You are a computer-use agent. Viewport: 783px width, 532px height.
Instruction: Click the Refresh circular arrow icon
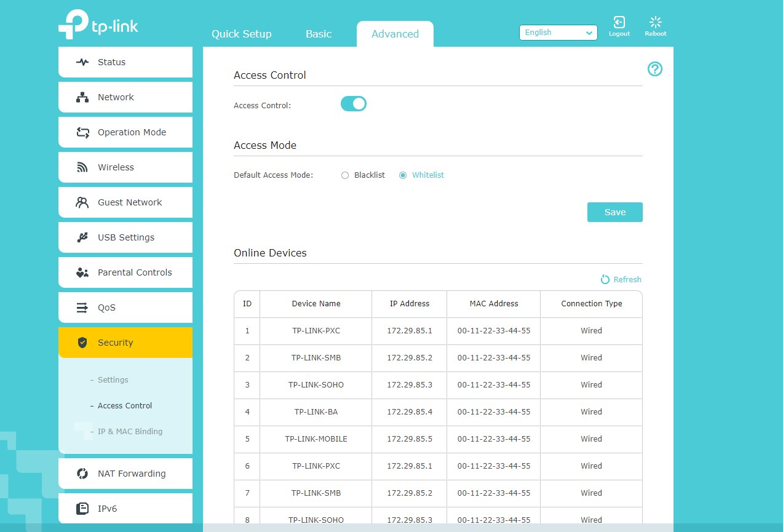(x=605, y=279)
